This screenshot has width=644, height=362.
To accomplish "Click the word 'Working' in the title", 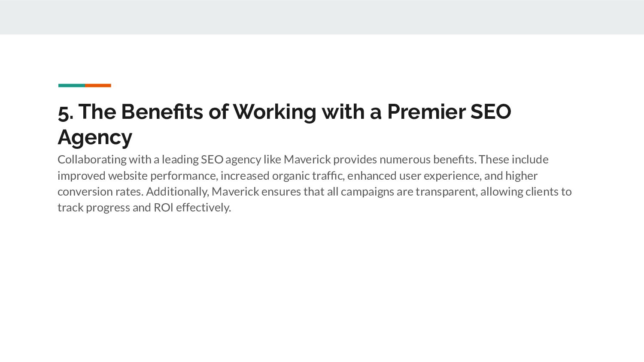I will click(274, 112).
